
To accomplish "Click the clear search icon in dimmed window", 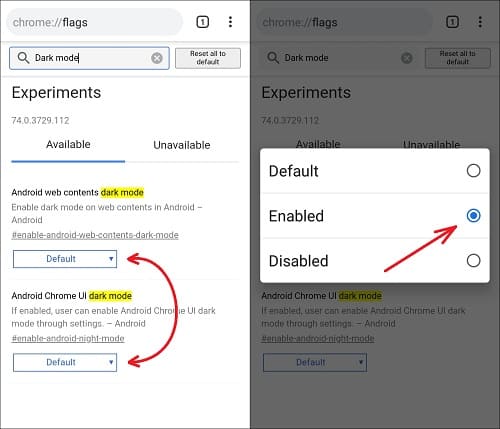I will click(x=407, y=58).
